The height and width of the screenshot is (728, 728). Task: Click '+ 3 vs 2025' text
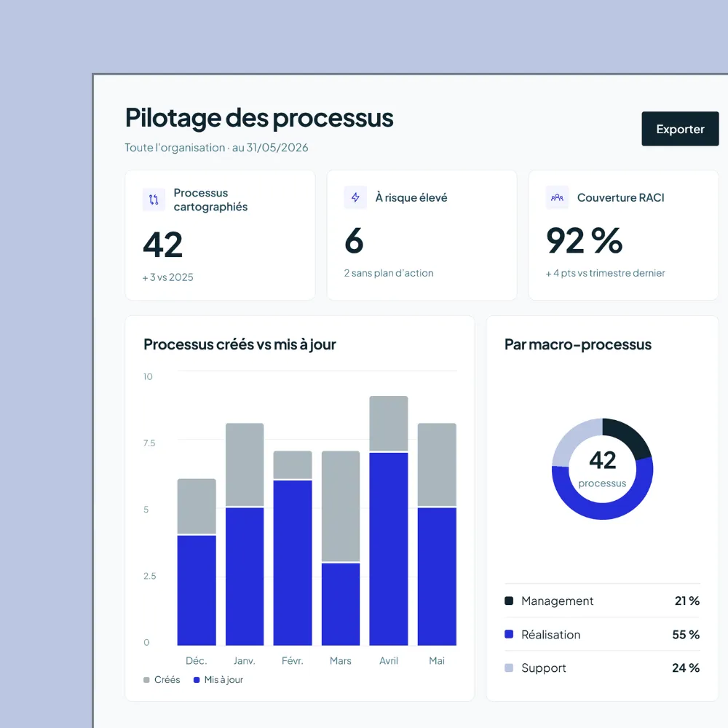point(167,277)
